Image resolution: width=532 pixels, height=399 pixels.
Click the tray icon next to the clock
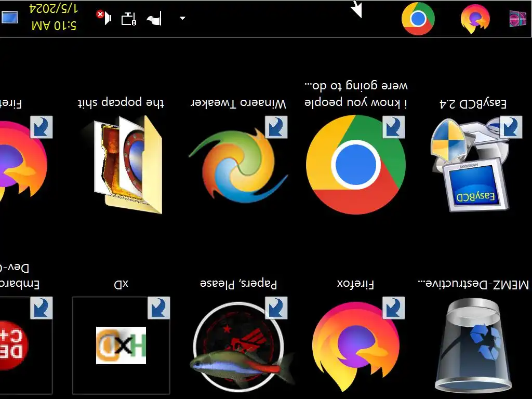pyautogui.click(x=9, y=18)
